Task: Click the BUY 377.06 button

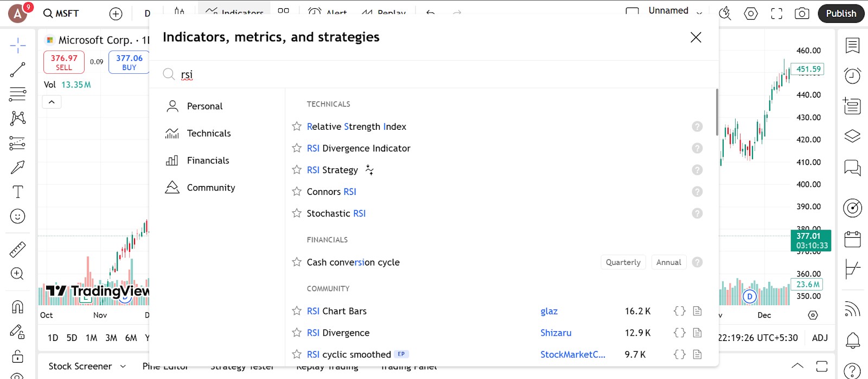Action: pos(129,62)
